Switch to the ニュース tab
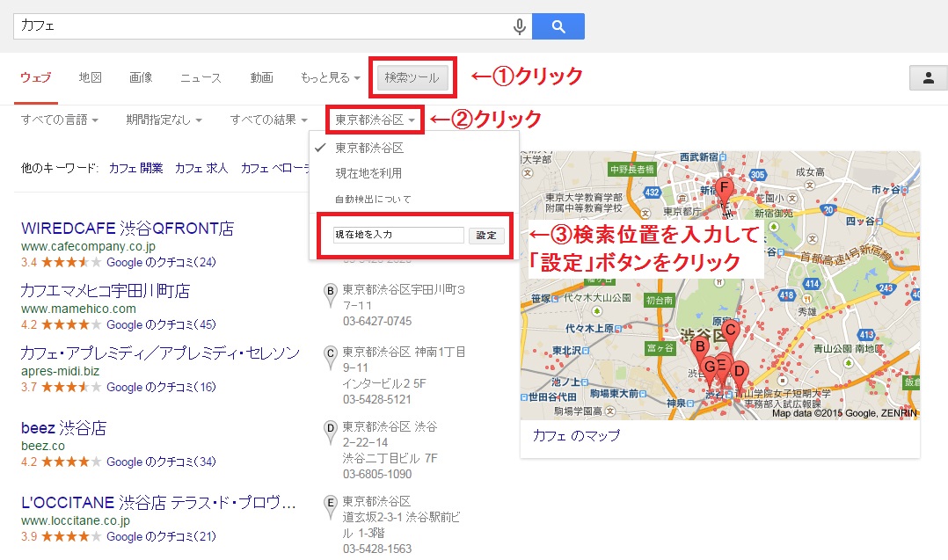The height and width of the screenshot is (560, 948). pos(201,78)
